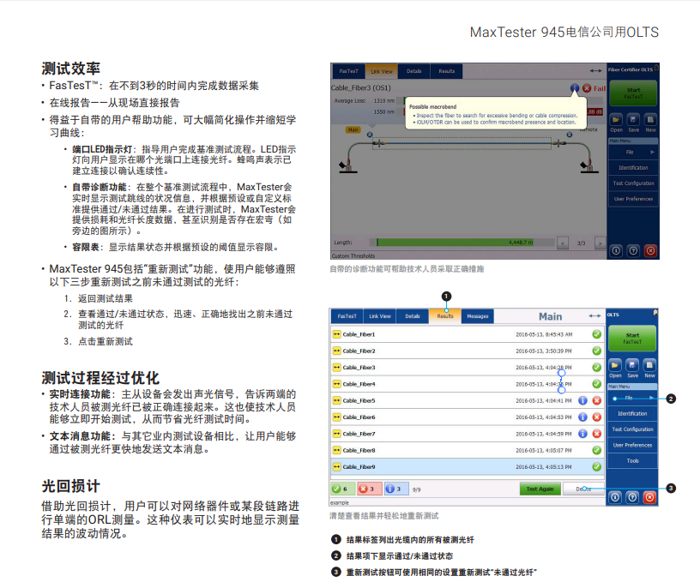Toggle the failed results filter showing 3
Viewport: 700px width, 588px height.
[x=369, y=489]
